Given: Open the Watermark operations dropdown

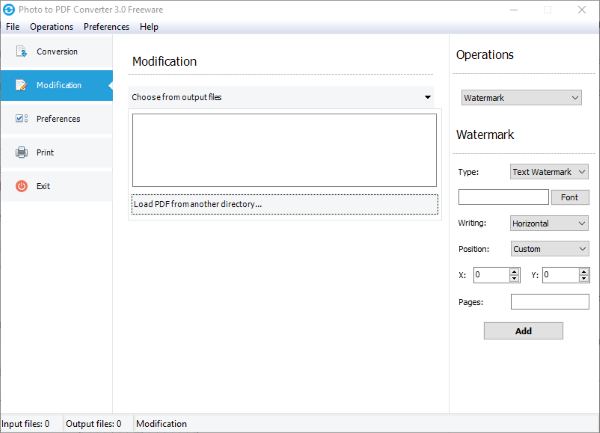Looking at the screenshot, I should tap(520, 98).
